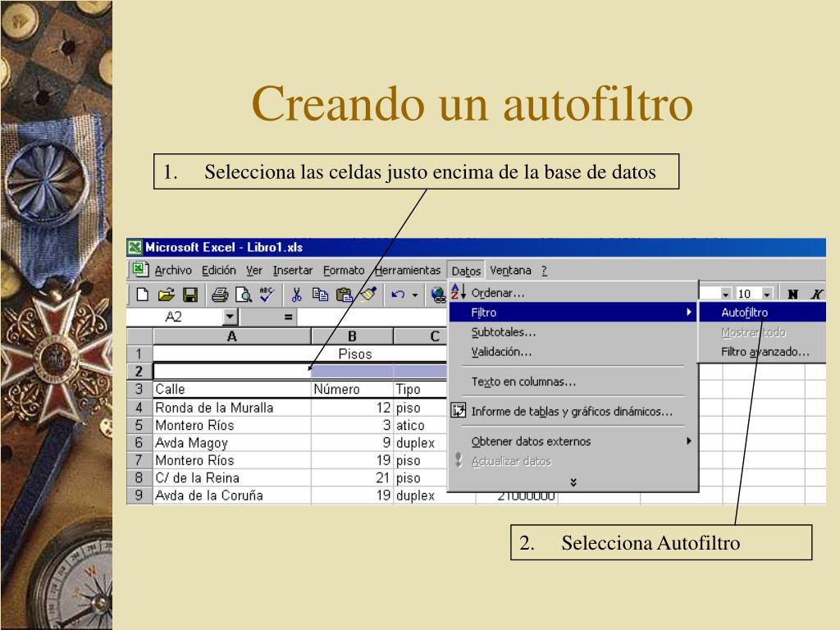Choose Subtotales... from Datos menu
Screen dimensions: 840x630
tap(573, 332)
